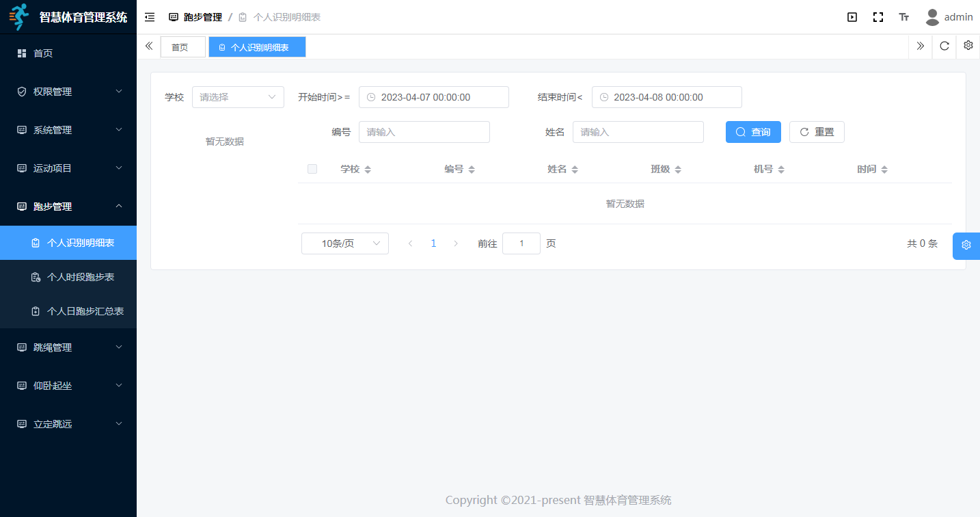Expand the 权限管理 sidebar menu
Screen dimensions: 980x517
(68, 92)
